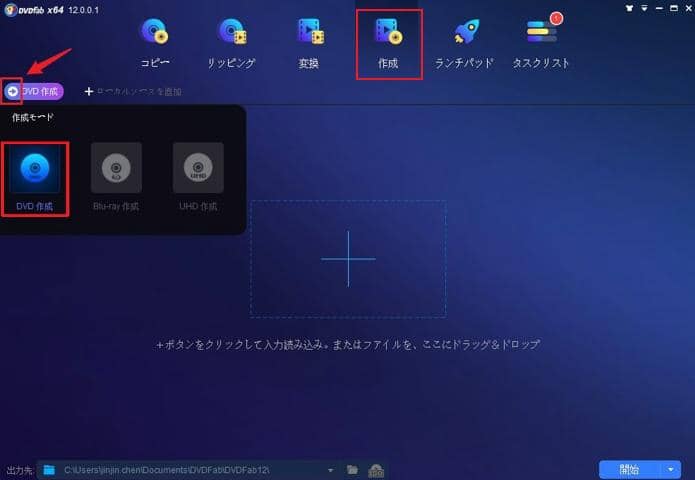This screenshot has width=695, height=480.
Task: Select the UHD 作成 creation mode
Action: pyautogui.click(x=198, y=177)
